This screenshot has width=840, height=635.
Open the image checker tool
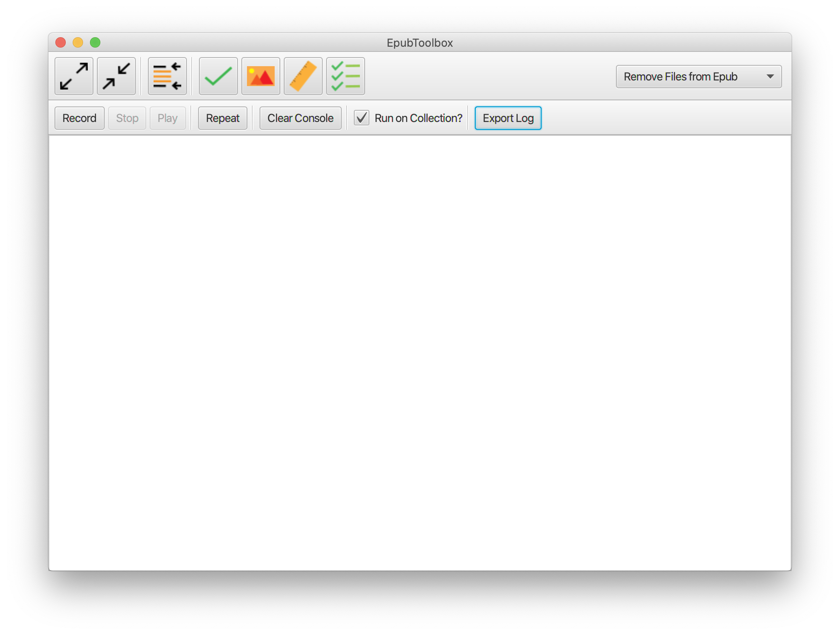[260, 76]
